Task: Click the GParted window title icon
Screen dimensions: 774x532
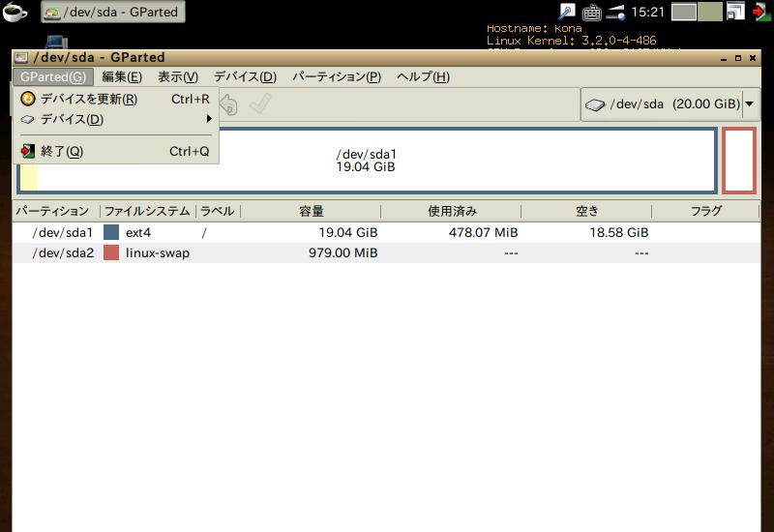Action: (x=21, y=58)
